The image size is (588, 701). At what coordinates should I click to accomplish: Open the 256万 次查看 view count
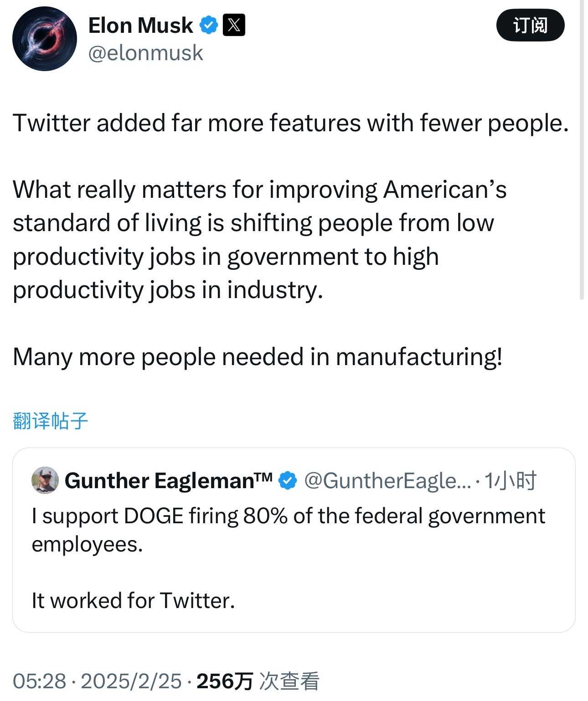(x=258, y=681)
